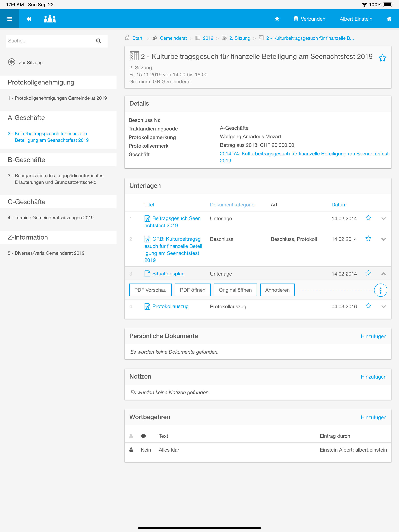The width and height of the screenshot is (399, 532).
Task: Open Geschäft link 2014-74 Kulturbeitragsgesuch
Action: (x=304, y=157)
